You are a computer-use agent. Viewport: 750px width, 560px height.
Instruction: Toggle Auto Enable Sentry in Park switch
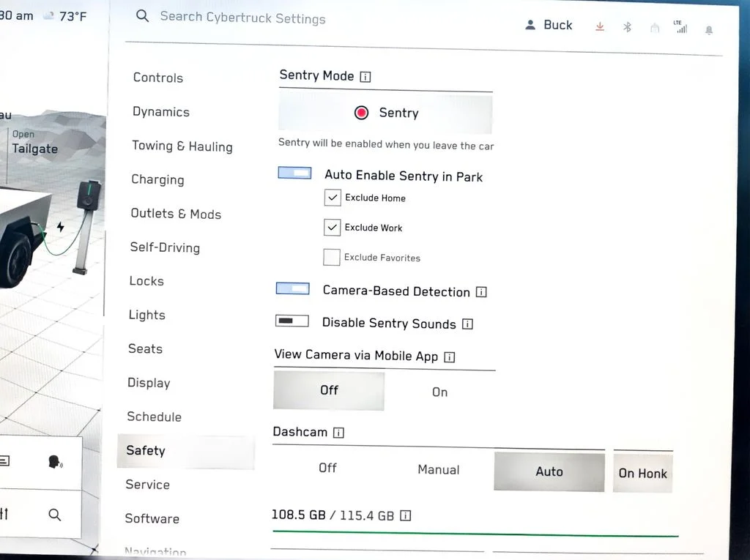[294, 173]
